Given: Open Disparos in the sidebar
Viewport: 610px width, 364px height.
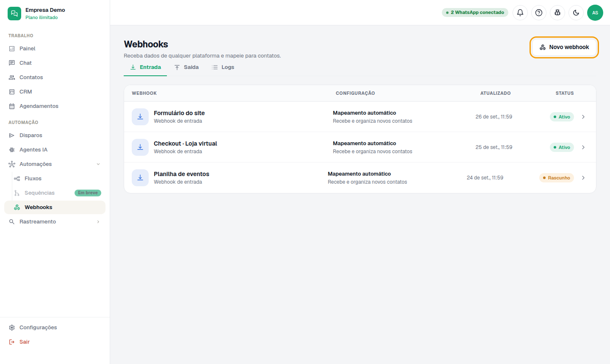Looking at the screenshot, I should 55,135.
